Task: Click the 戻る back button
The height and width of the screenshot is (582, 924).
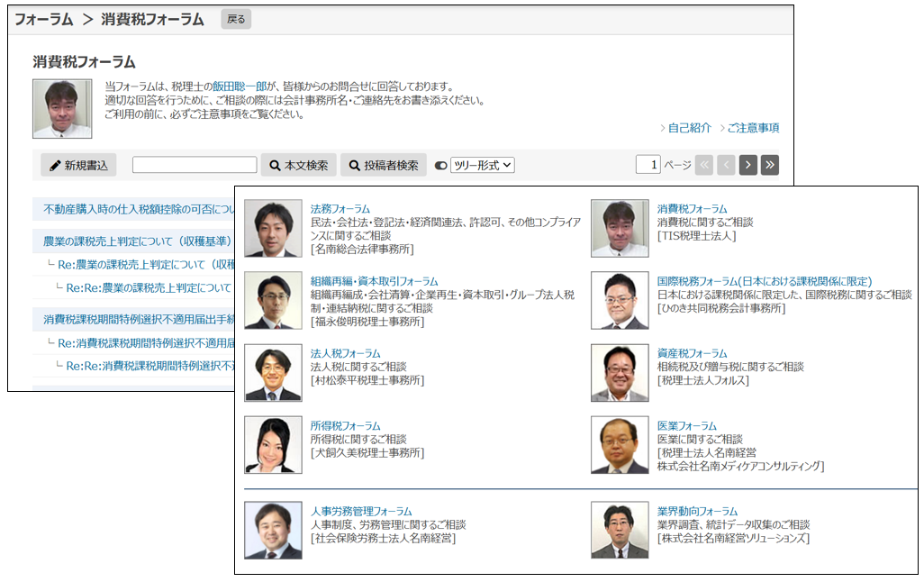Action: [x=236, y=19]
